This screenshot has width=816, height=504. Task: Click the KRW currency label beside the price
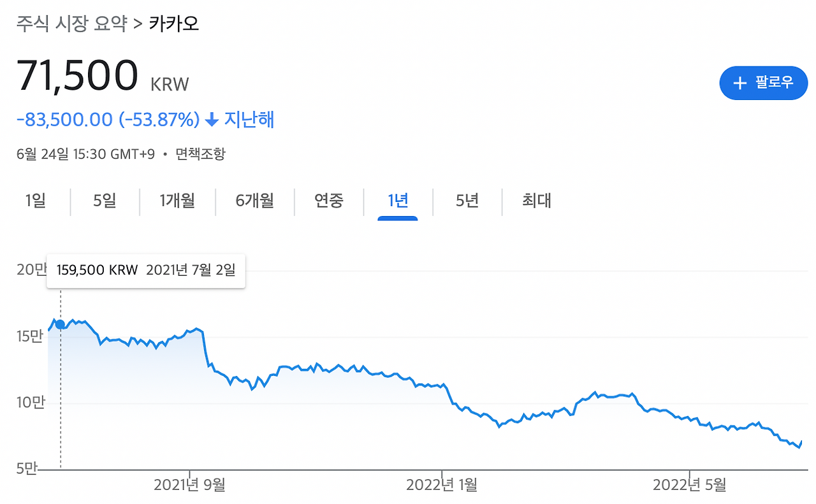170,84
